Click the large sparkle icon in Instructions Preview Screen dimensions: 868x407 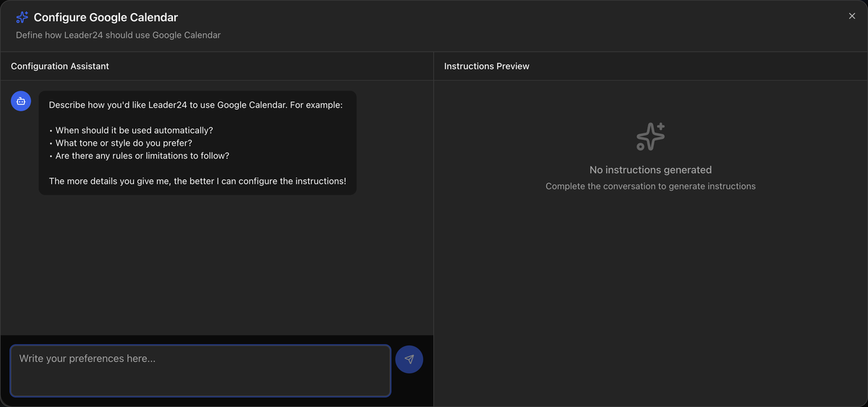[x=650, y=137]
